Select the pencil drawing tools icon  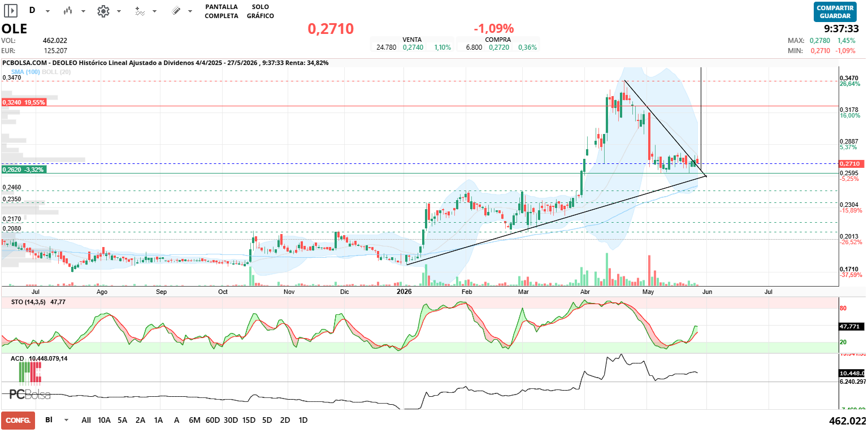176,11
